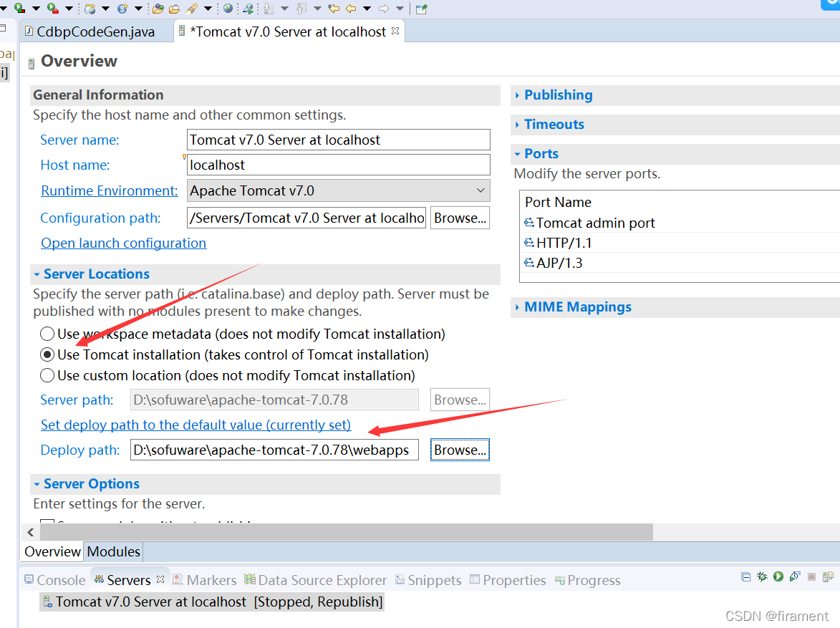Image resolution: width=840 pixels, height=628 pixels.
Task: Switch to the CdbpCodeGen.java editor tab
Action: [95, 32]
